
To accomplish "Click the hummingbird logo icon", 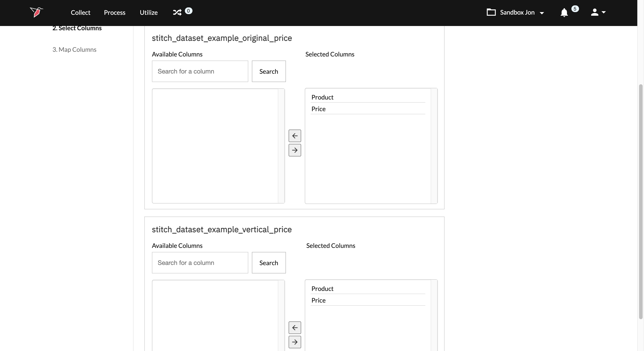I will pyautogui.click(x=37, y=12).
